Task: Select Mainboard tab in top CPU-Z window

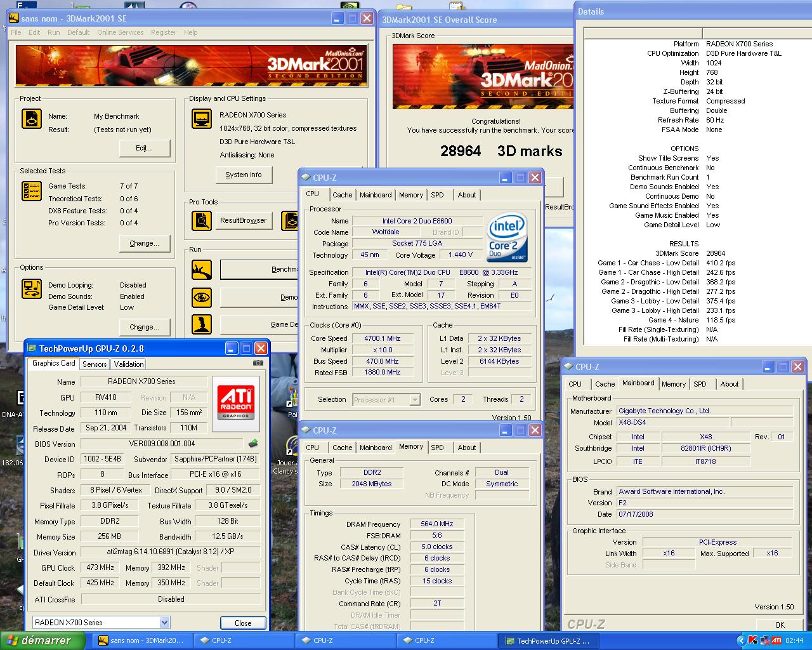Action: point(376,195)
